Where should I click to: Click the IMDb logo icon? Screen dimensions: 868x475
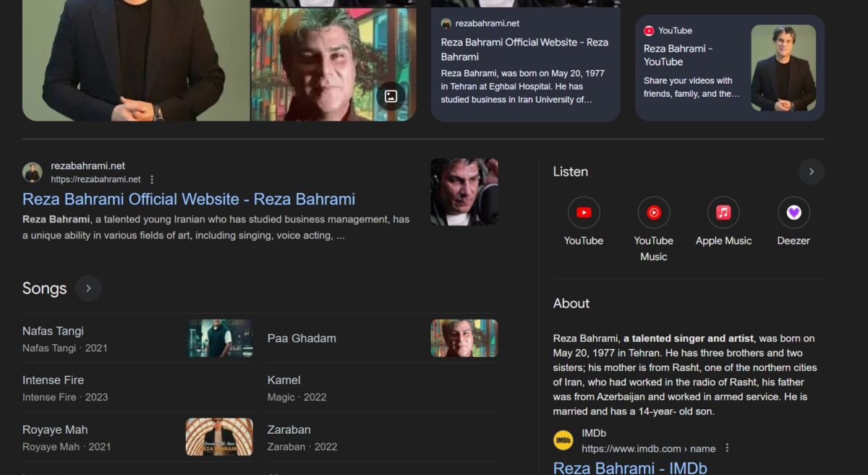coord(563,440)
